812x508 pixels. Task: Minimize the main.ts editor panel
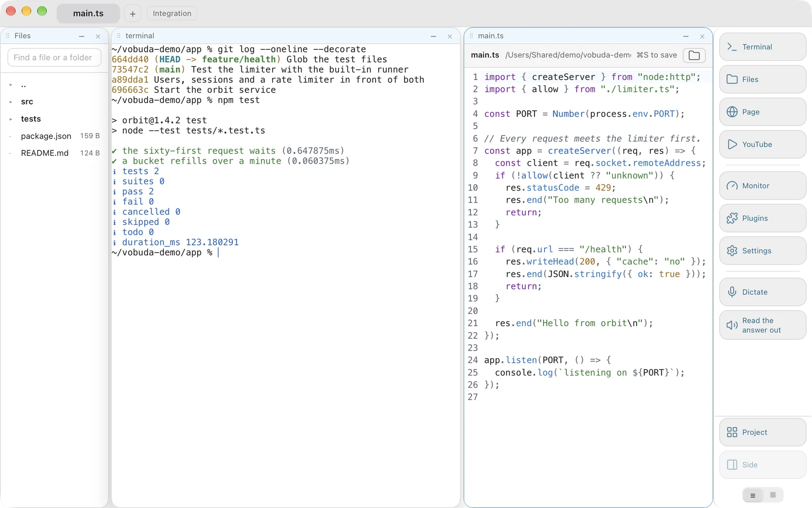(x=686, y=36)
